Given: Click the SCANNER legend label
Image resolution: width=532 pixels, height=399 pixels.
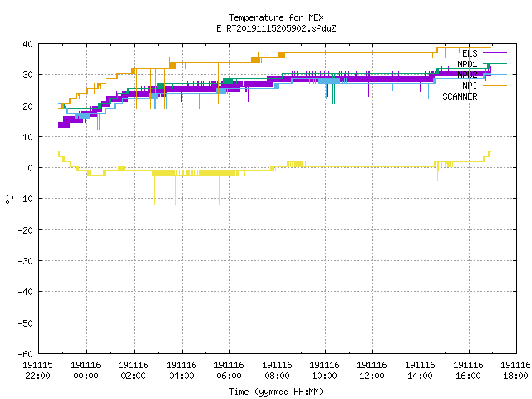Looking at the screenshot, I should pyautogui.click(x=460, y=96).
